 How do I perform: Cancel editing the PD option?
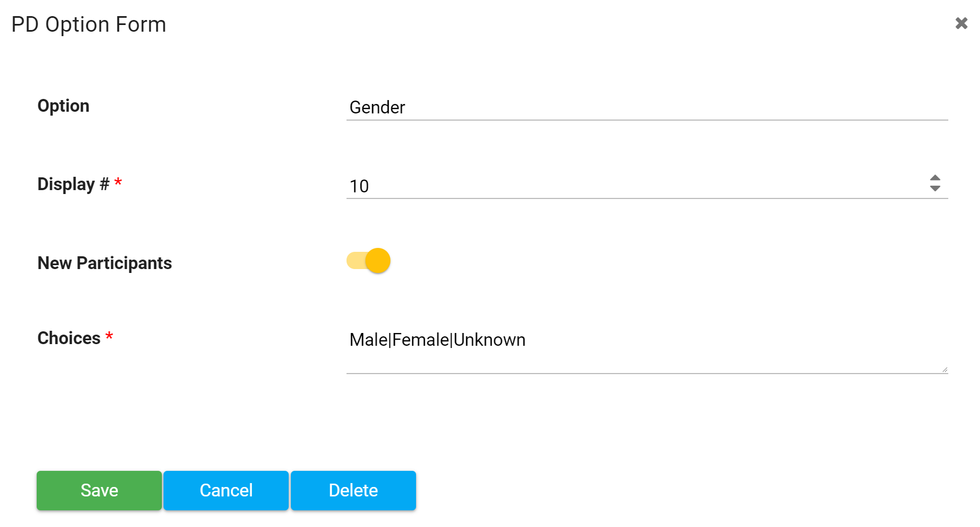click(226, 490)
